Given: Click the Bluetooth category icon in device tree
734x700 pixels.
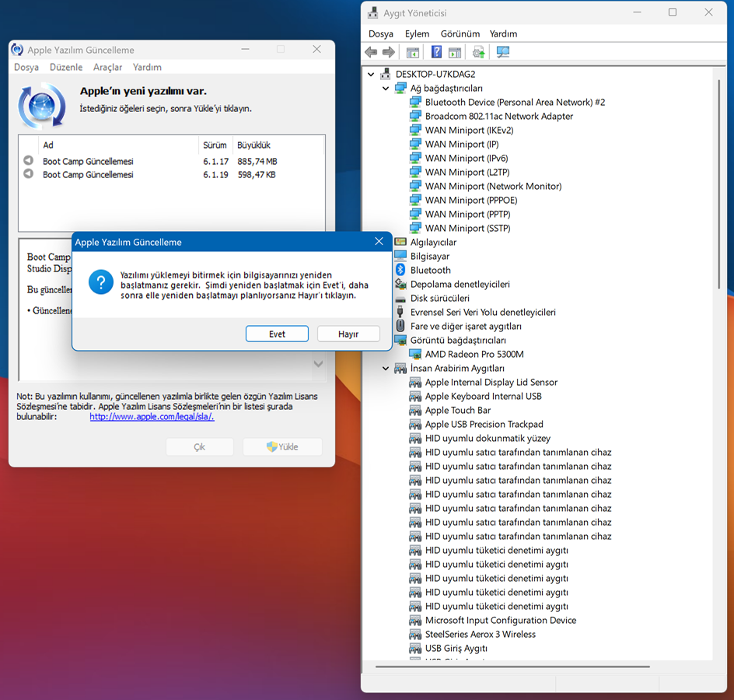Looking at the screenshot, I should (x=400, y=270).
